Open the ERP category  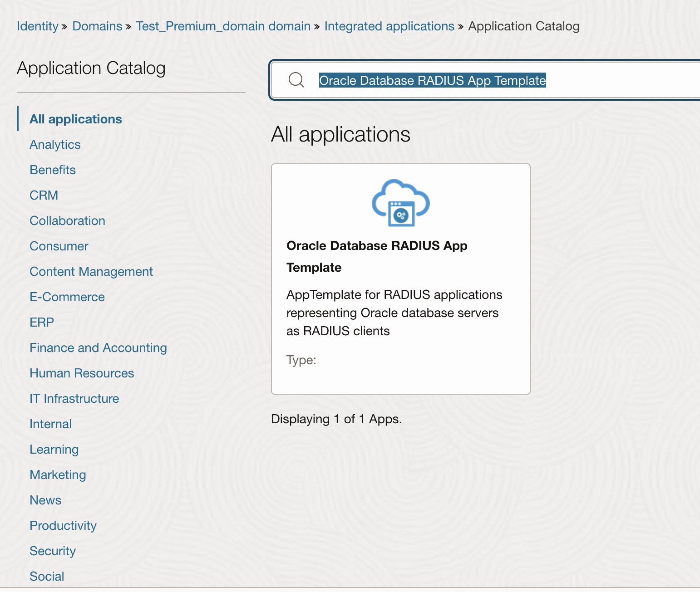42,322
